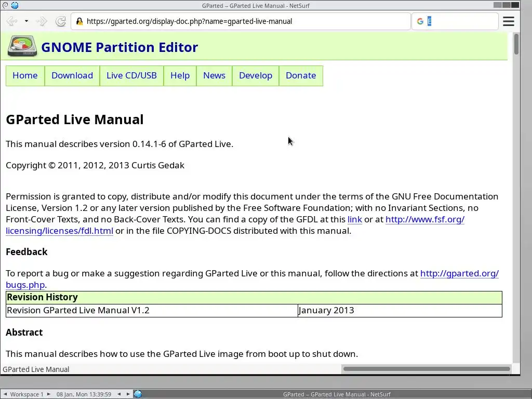Image resolution: width=532 pixels, height=399 pixels.
Task: Click the 'Feedback' section heading
Action: tap(26, 252)
